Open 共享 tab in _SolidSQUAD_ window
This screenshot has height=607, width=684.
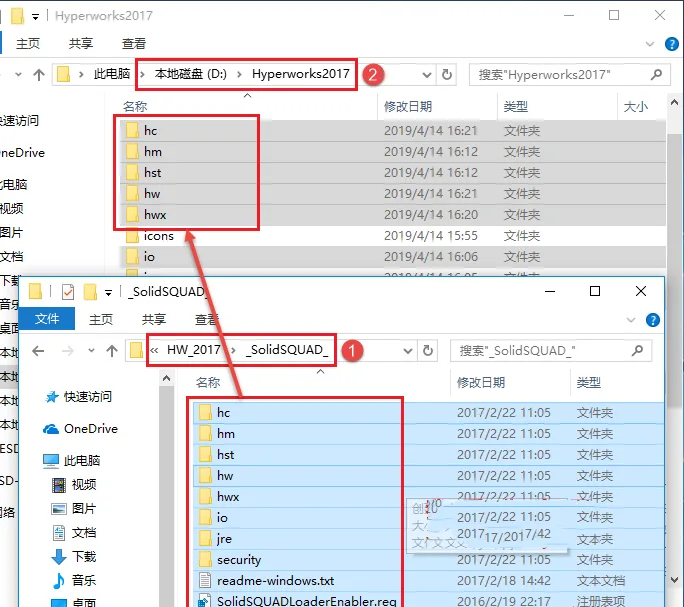click(154, 319)
